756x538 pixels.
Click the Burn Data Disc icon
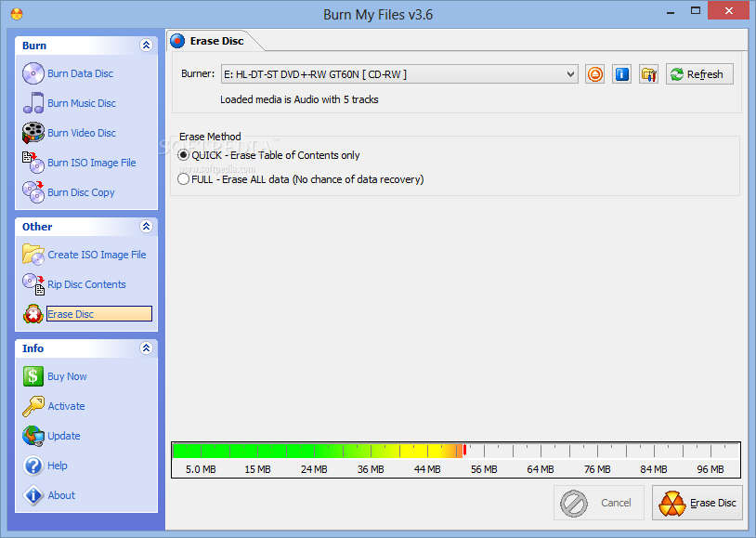[x=33, y=73]
